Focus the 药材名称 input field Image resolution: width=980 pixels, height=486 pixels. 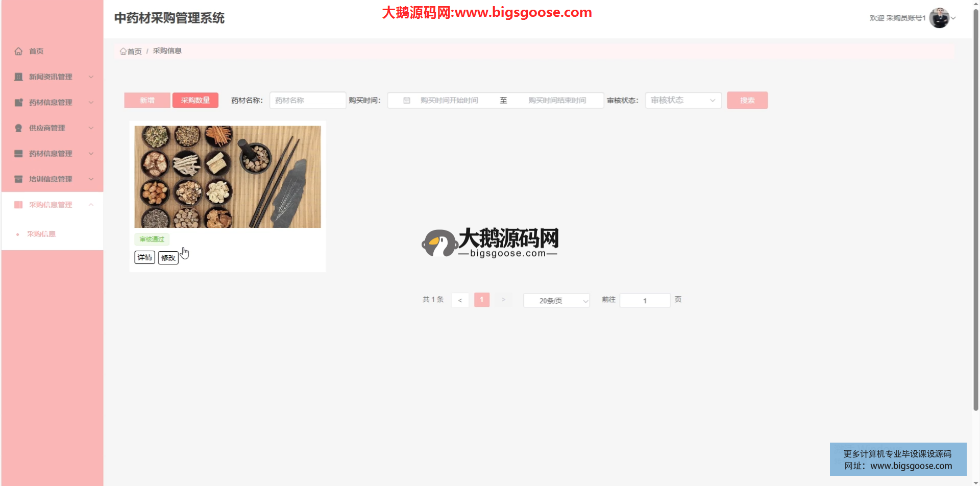tap(307, 101)
